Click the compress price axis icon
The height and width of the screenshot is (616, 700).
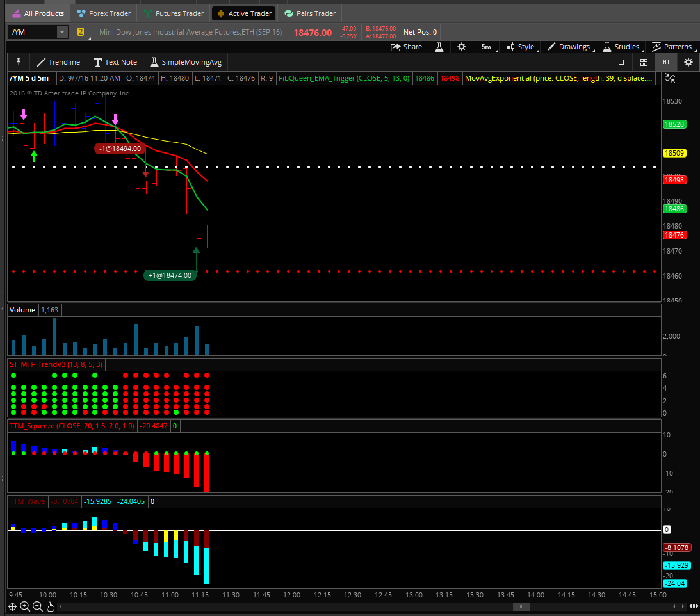670,78
